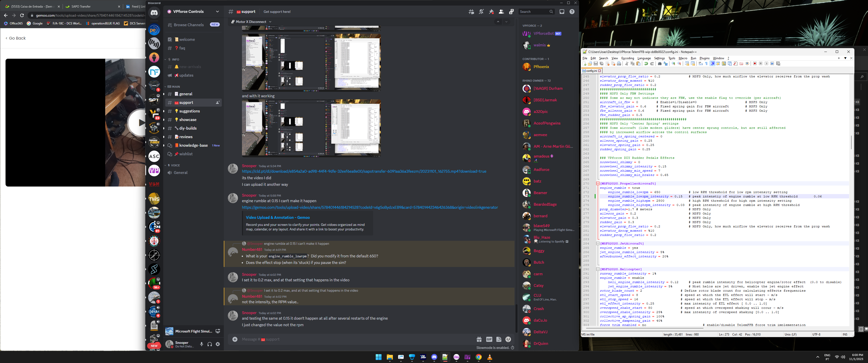Click Notepad++ Save toolbar icon
Screen dimensions: 868x363
(595, 64)
